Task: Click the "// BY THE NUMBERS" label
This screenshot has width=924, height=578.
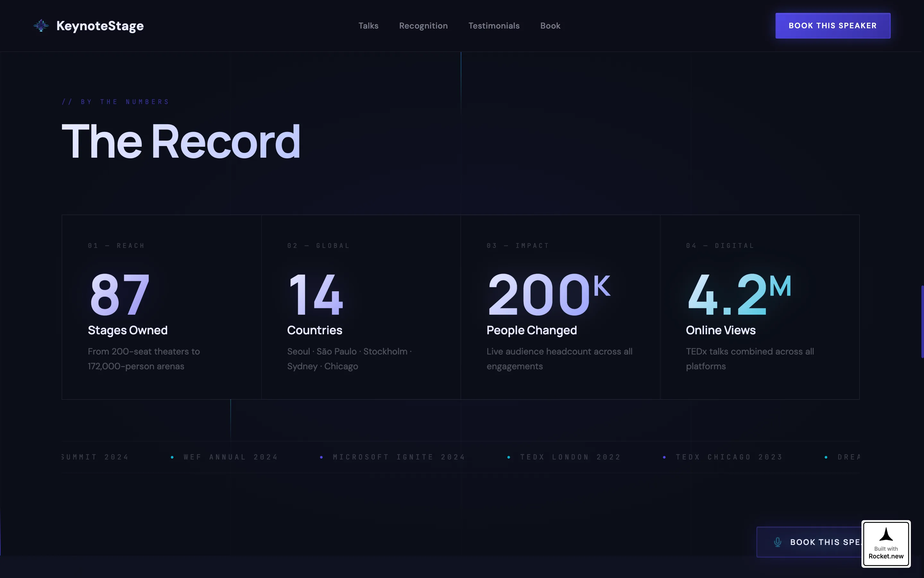Action: coord(115,102)
